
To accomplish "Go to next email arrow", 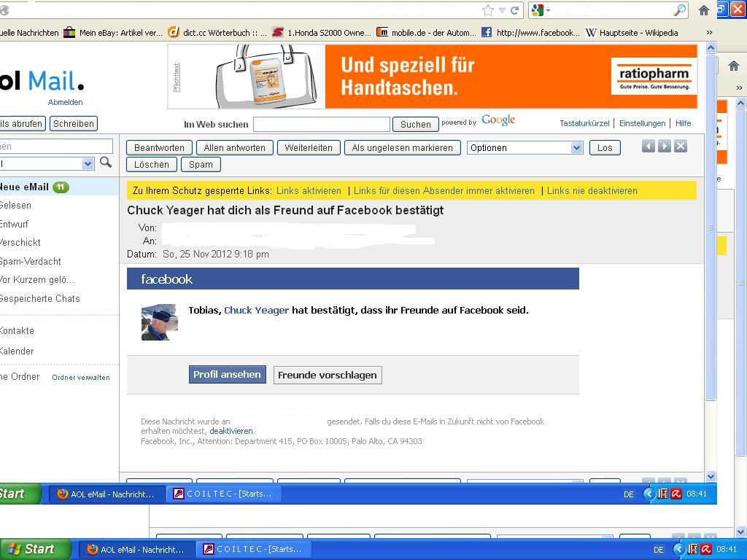I will click(x=664, y=147).
